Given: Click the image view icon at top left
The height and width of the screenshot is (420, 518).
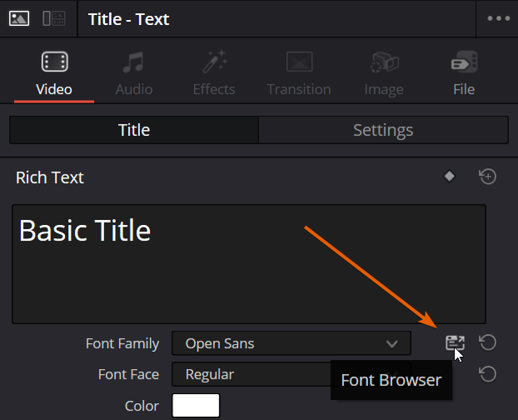Looking at the screenshot, I should coord(19,19).
